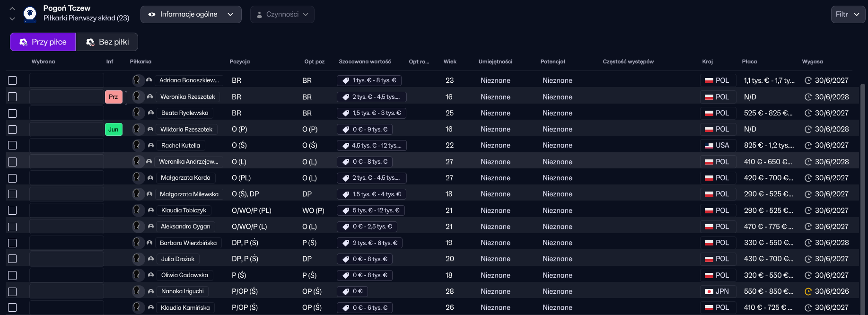Tick the checkbox for Adriana Banaszkiewicz
The width and height of the screenshot is (868, 315).
[x=12, y=80]
